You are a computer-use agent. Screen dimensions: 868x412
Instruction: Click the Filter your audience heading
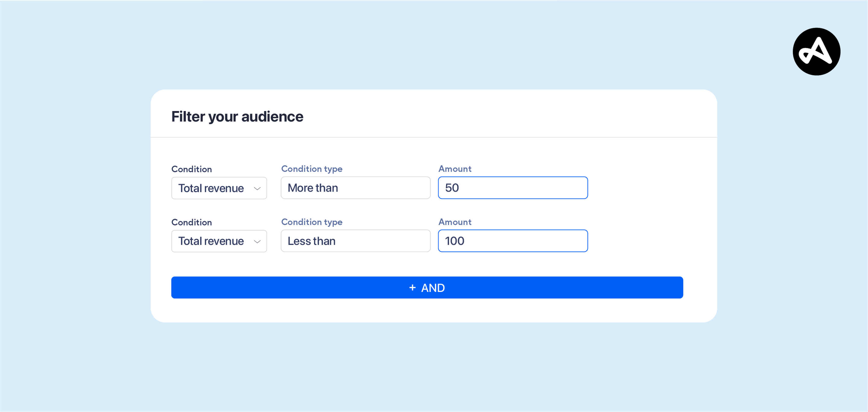pos(237,117)
